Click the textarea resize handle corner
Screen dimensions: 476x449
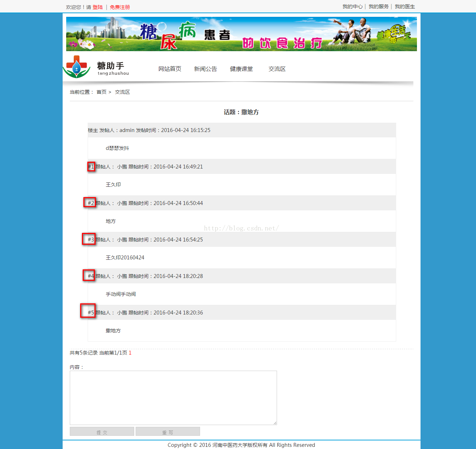point(275,423)
